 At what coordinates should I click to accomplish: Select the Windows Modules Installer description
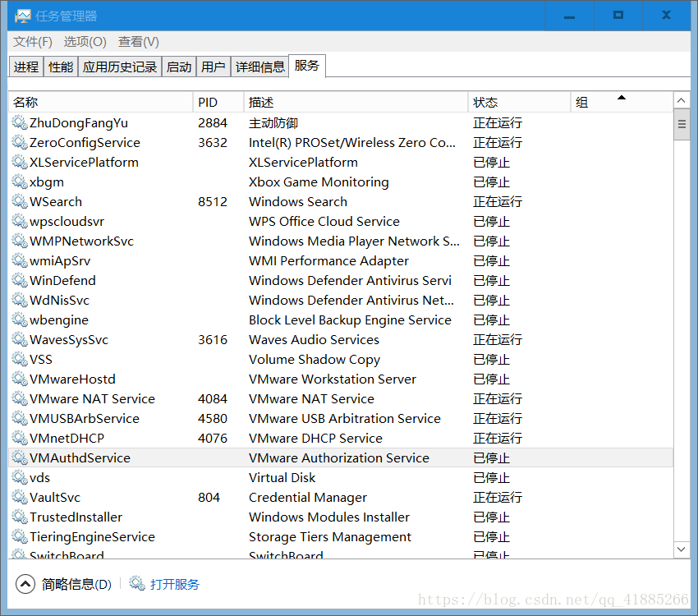[329, 517]
